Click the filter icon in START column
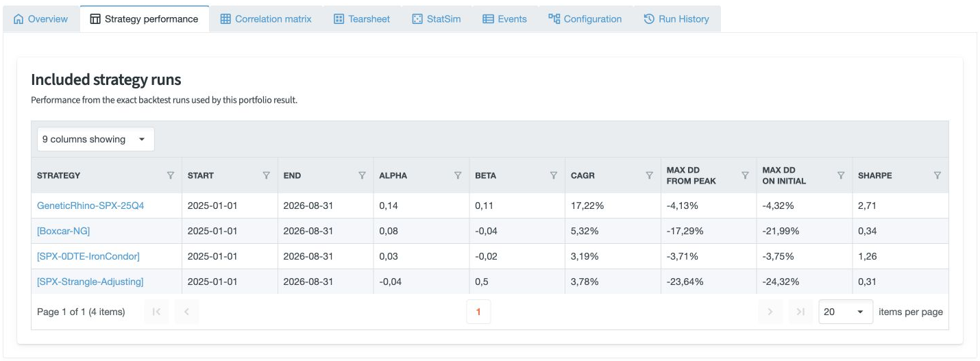The height and width of the screenshot is (361, 980). pyautogui.click(x=267, y=175)
